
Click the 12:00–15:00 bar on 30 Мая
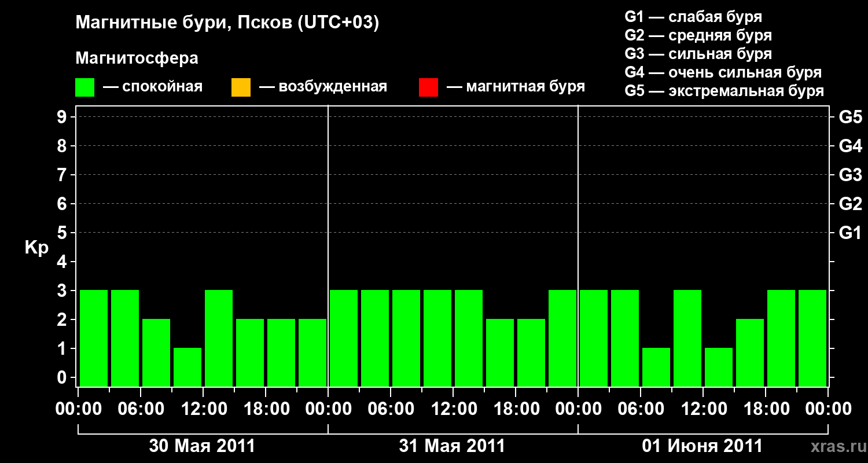point(219,338)
